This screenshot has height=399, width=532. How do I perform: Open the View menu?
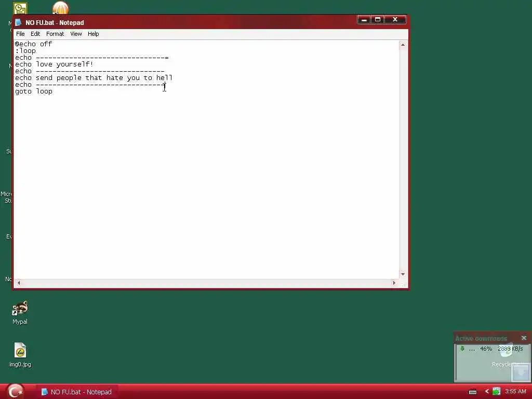pyautogui.click(x=76, y=34)
